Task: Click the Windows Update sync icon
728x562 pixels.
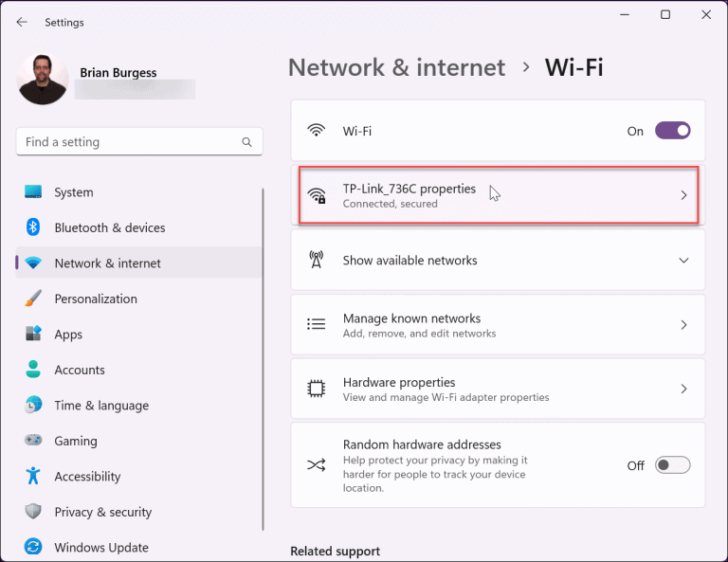Action: [x=33, y=547]
